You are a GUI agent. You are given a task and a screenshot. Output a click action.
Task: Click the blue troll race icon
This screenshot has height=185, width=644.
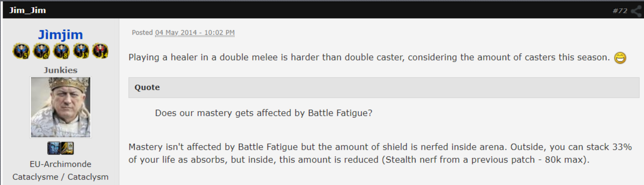coord(54,148)
